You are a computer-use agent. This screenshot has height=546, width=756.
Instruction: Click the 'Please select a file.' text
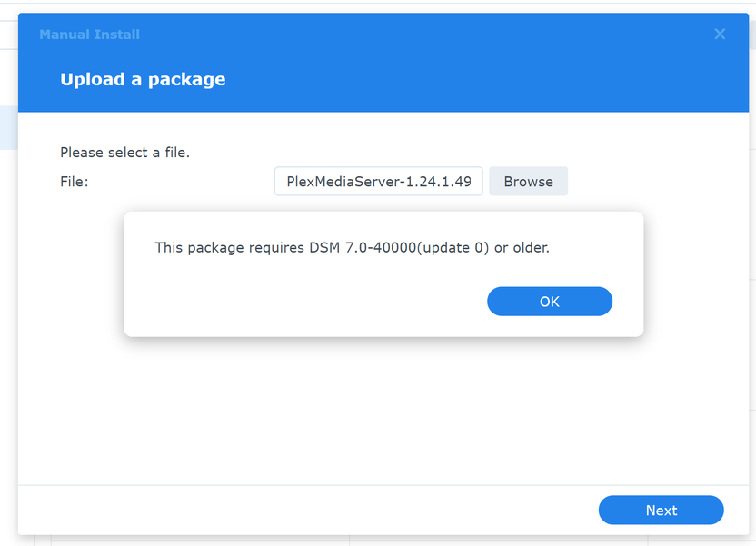pos(124,153)
